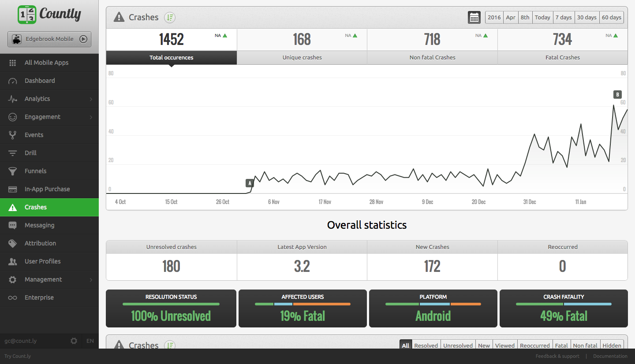Viewport: 635px width, 364px height.
Task: Click the Messaging chat bubble icon
Action: (13, 226)
